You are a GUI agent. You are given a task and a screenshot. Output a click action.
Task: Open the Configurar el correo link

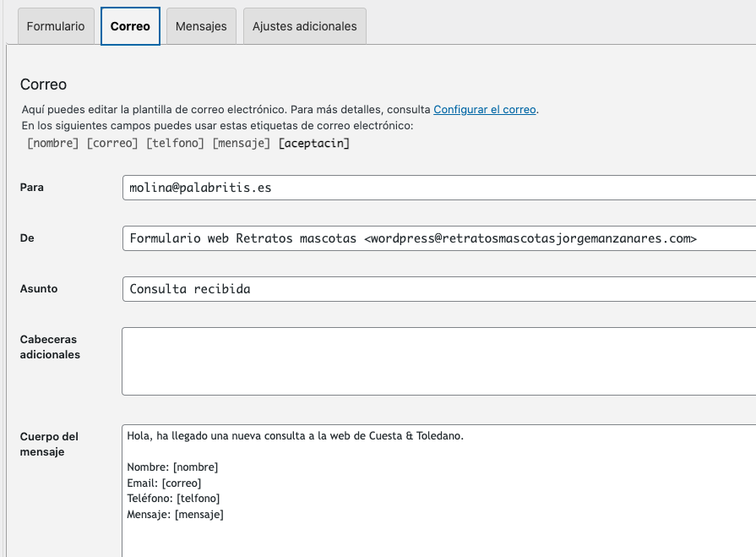(485, 110)
